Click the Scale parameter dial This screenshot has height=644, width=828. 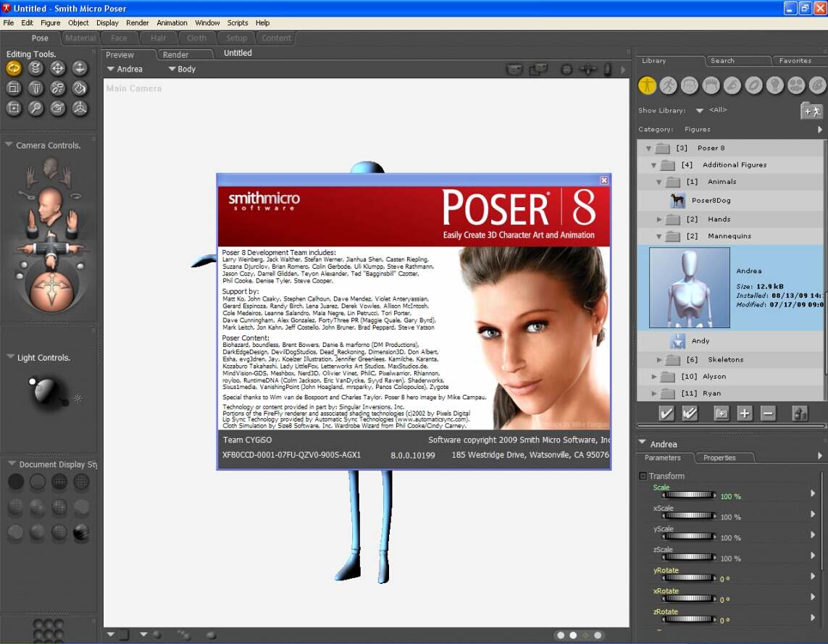(689, 495)
